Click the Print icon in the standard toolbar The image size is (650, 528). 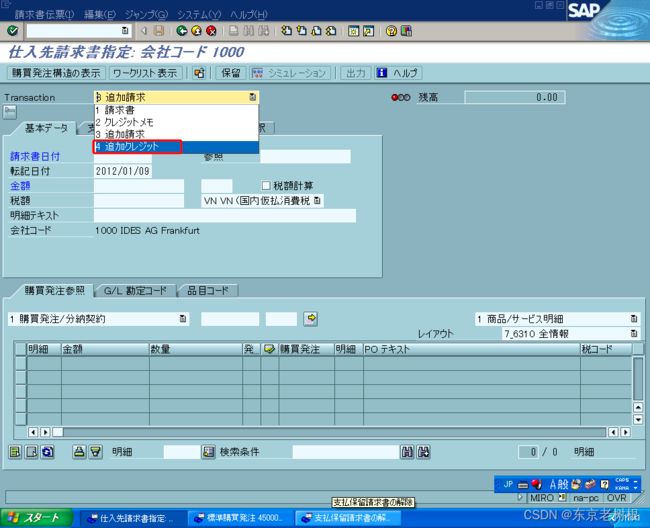(x=234, y=31)
